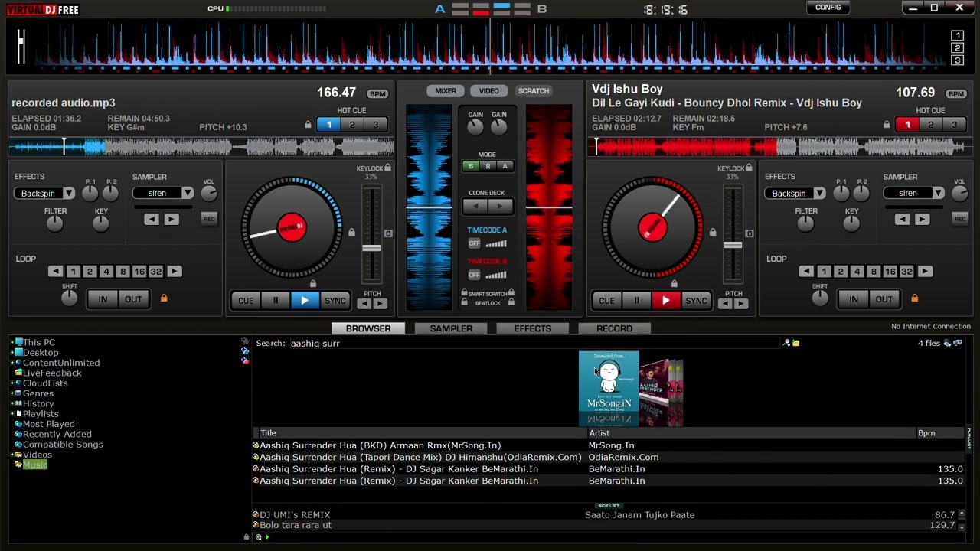Click the red play button on right deck

(x=666, y=301)
